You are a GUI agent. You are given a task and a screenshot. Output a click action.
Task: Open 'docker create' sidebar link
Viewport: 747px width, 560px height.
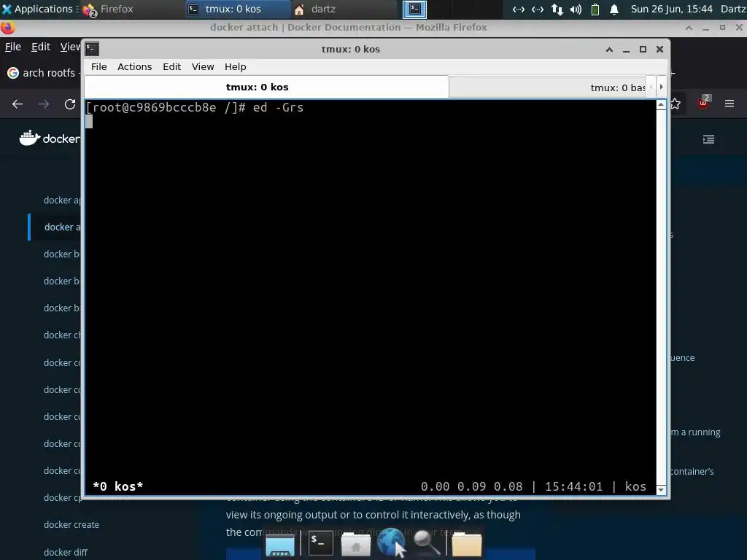click(71, 525)
